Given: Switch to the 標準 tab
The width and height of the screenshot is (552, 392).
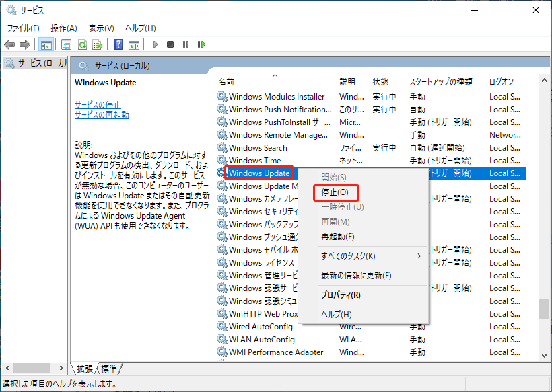Looking at the screenshot, I should (x=108, y=368).
